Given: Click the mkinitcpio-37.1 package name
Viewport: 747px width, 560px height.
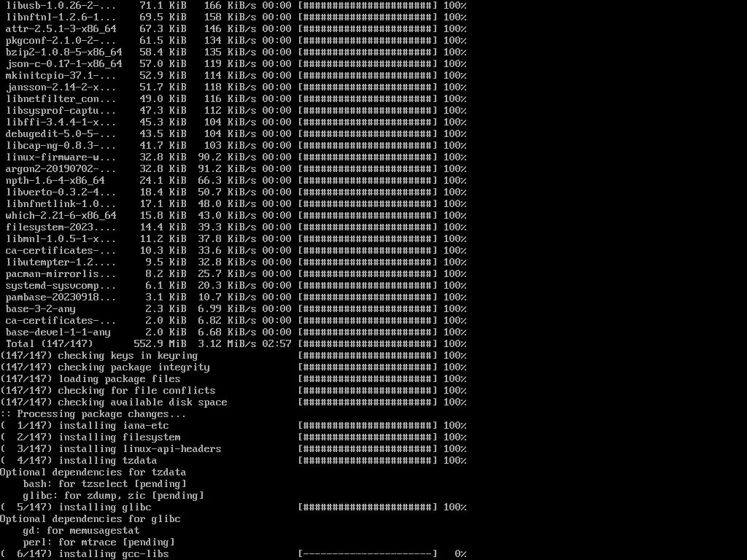Looking at the screenshot, I should (x=61, y=76).
